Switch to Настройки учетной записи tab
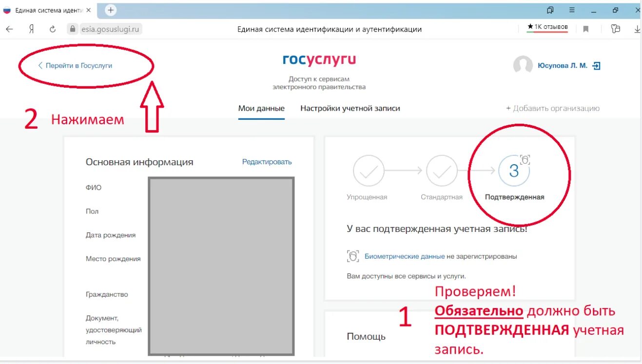The width and height of the screenshot is (642, 364). point(350,108)
